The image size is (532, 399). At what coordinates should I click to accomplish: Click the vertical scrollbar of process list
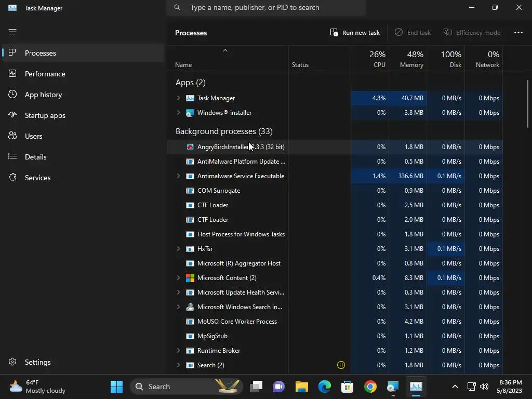[x=528, y=104]
